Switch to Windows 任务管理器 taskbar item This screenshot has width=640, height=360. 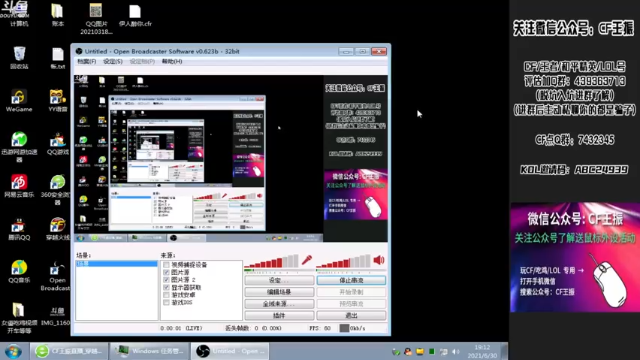[149, 351]
